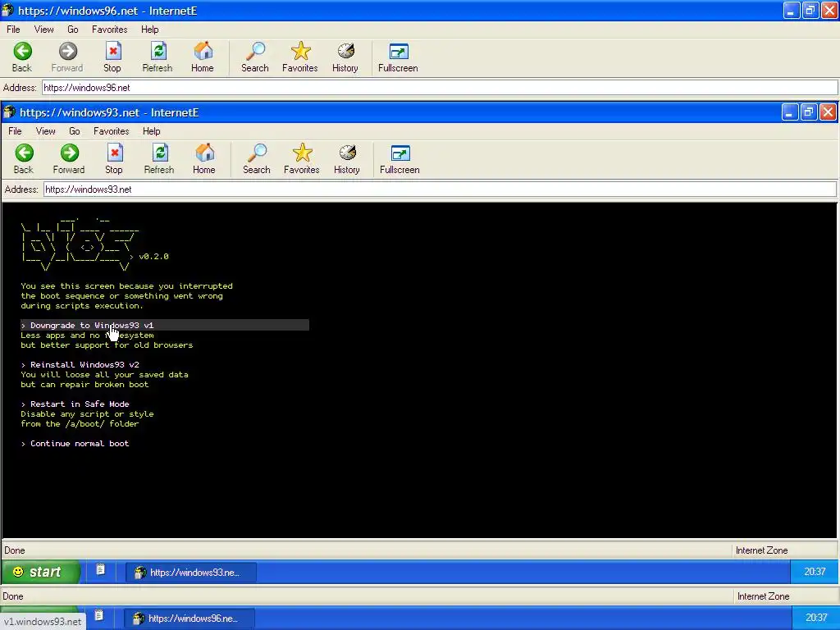Click the outer taskbar clock 20:37
Screen dimensions: 840x630
816,618
